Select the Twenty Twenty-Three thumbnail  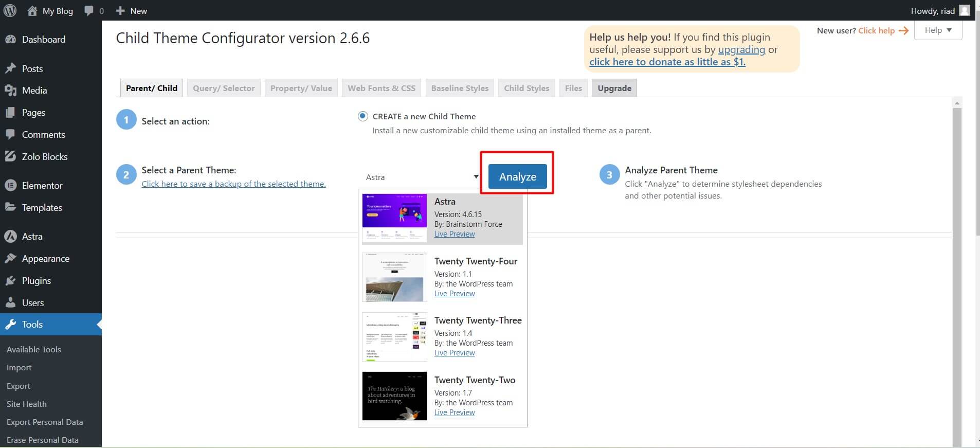pyautogui.click(x=394, y=337)
